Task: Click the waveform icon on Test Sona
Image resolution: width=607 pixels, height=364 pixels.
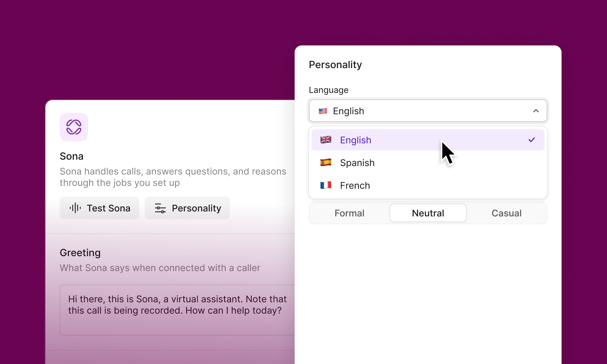Action: 75,208
